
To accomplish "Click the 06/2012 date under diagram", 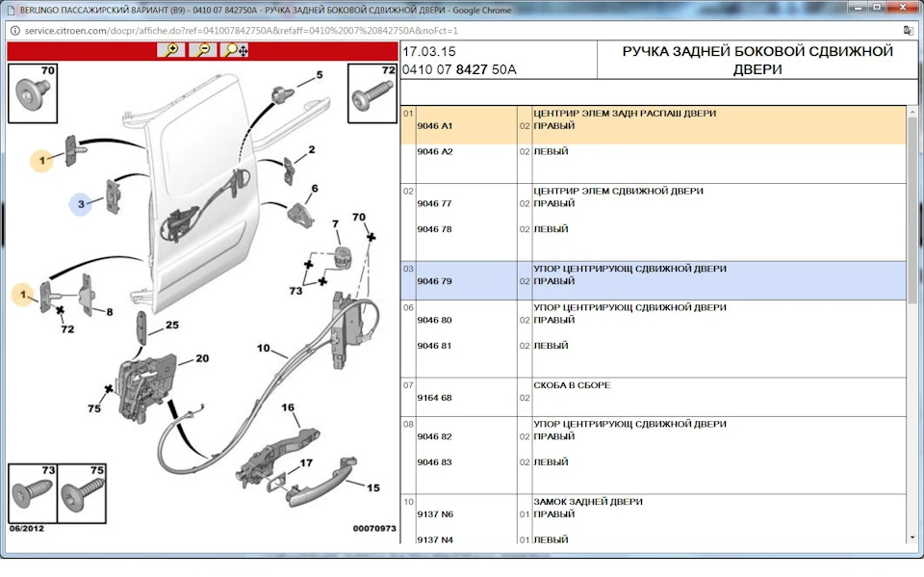I will [x=27, y=529].
